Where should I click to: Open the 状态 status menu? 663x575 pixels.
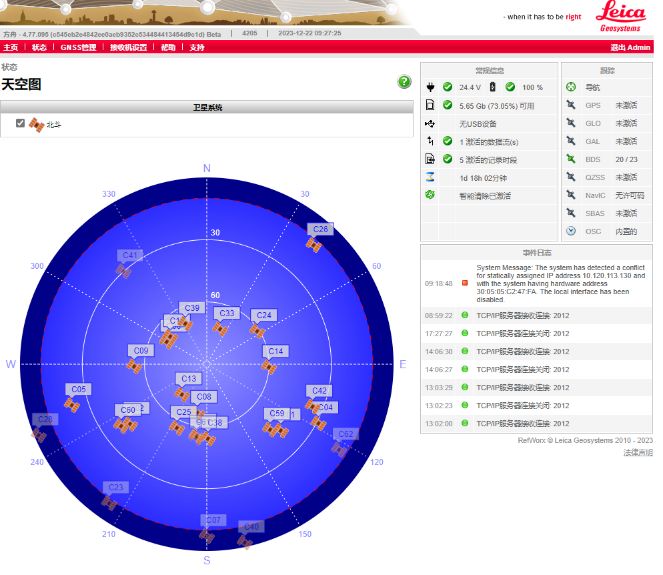click(x=39, y=47)
